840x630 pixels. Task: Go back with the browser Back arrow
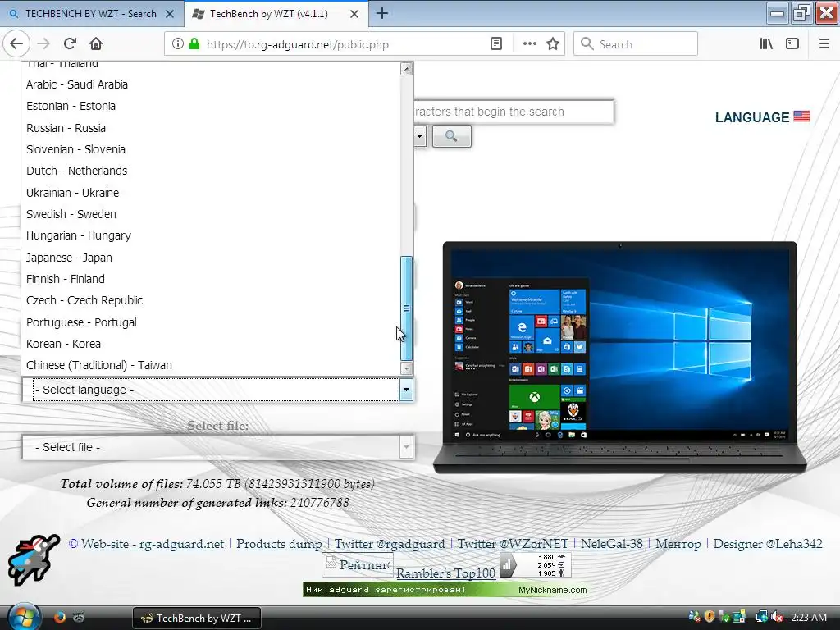(x=16, y=44)
